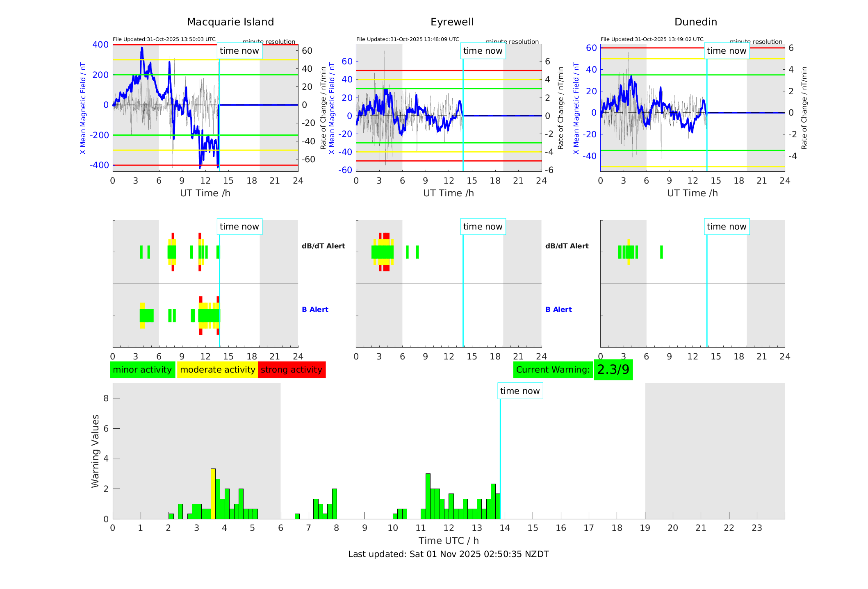Click time now label on Macquarie Island magnetic chart
The height and width of the screenshot is (589, 868).
239,51
